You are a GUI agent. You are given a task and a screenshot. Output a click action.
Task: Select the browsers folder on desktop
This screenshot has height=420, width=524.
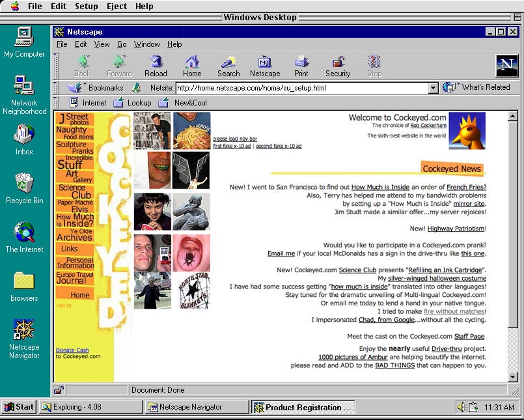click(x=24, y=287)
